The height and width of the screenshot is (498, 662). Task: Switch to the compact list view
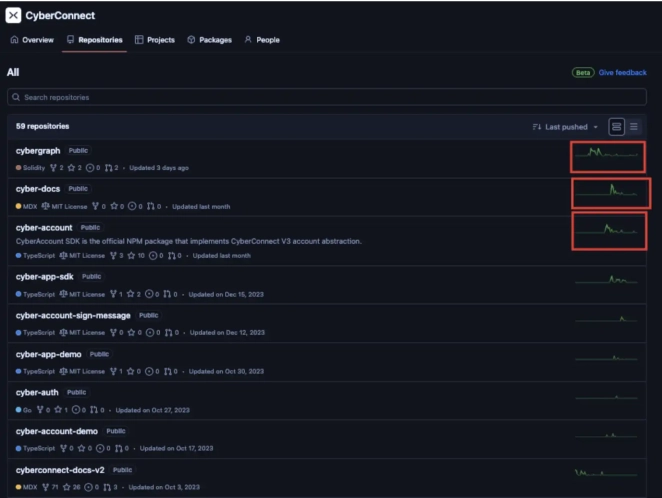tap(634, 127)
